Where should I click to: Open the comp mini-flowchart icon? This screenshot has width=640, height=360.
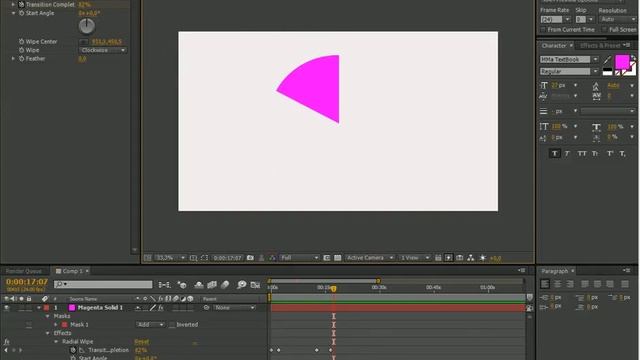pyautogui.click(x=164, y=285)
